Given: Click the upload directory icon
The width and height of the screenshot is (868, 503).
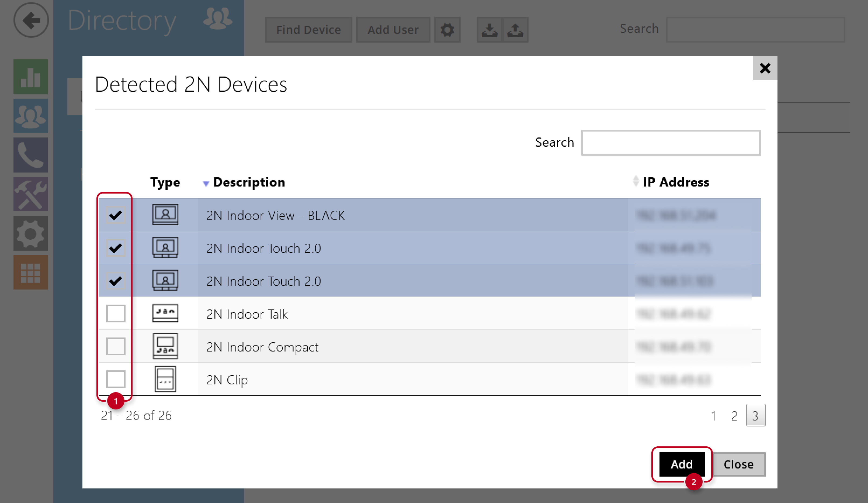Looking at the screenshot, I should click(515, 30).
